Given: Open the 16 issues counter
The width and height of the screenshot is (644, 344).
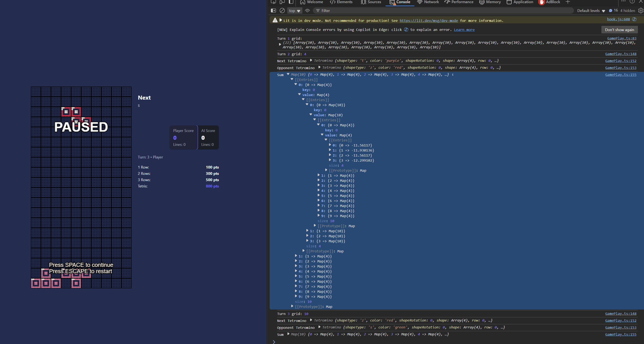Looking at the screenshot, I should (x=613, y=11).
